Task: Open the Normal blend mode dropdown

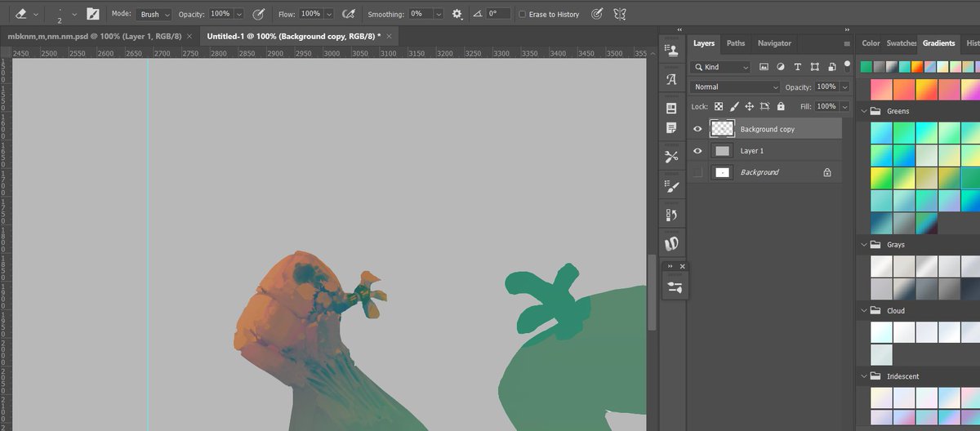Action: pyautogui.click(x=736, y=87)
